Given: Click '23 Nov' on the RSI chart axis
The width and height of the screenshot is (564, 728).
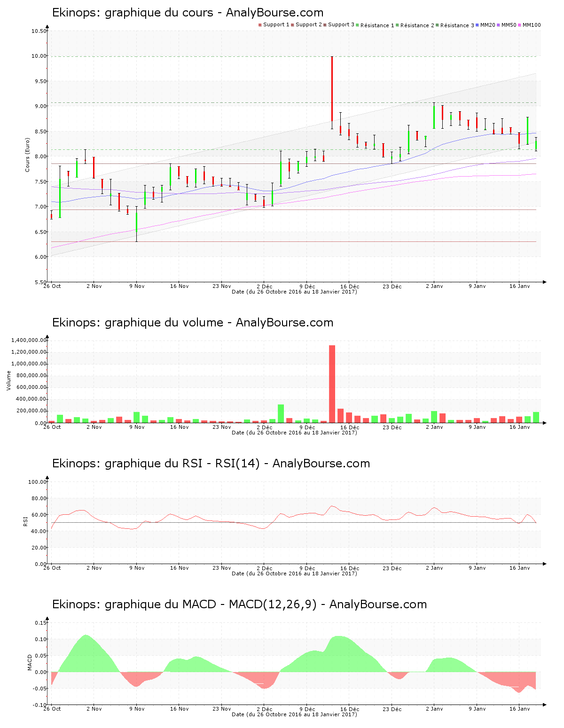Looking at the screenshot, I should tap(222, 568).
